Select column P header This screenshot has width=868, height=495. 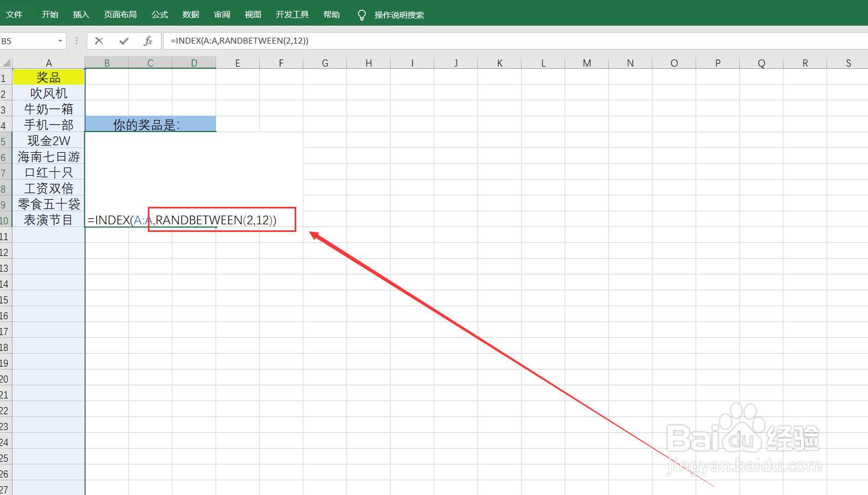(x=718, y=63)
